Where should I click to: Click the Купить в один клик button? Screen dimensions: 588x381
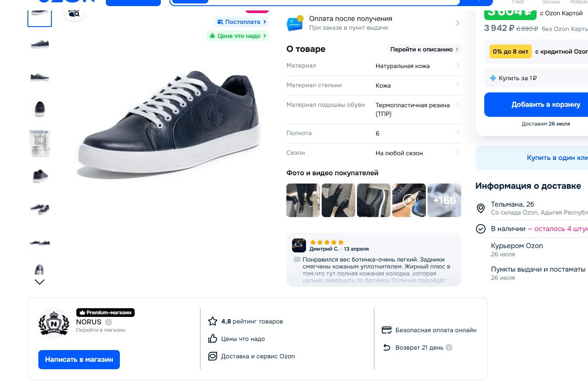click(532, 158)
